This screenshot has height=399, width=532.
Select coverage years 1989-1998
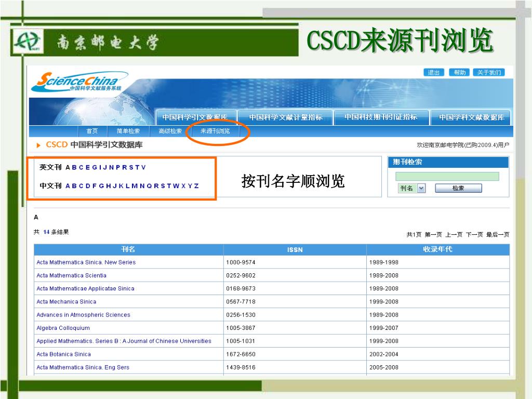point(384,262)
